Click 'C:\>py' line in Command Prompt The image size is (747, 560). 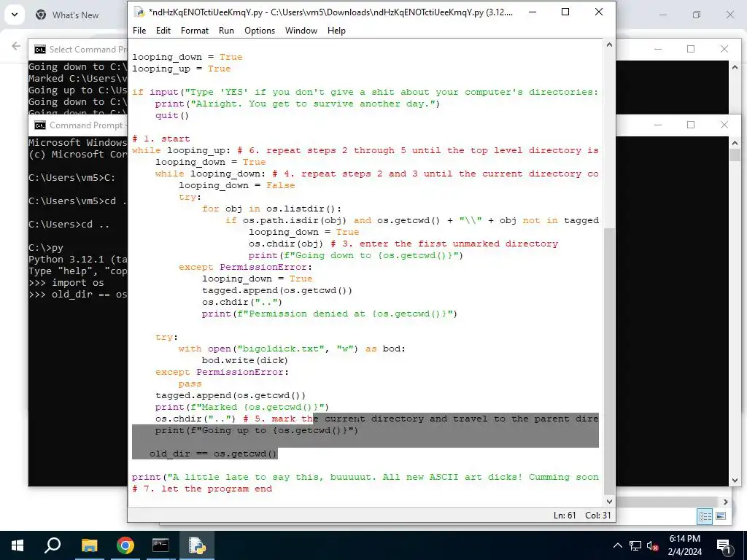tap(46, 248)
